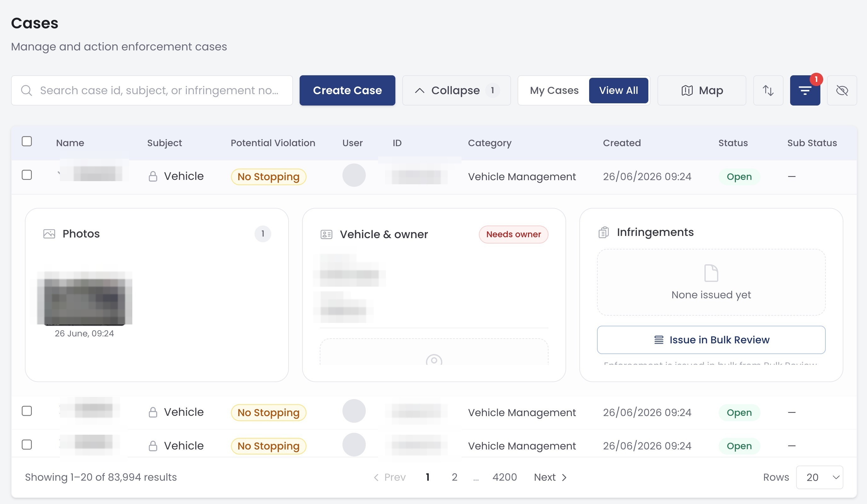The width and height of the screenshot is (867, 504).
Task: Click list icon in Issue in Bulk Review
Action: tap(658, 340)
